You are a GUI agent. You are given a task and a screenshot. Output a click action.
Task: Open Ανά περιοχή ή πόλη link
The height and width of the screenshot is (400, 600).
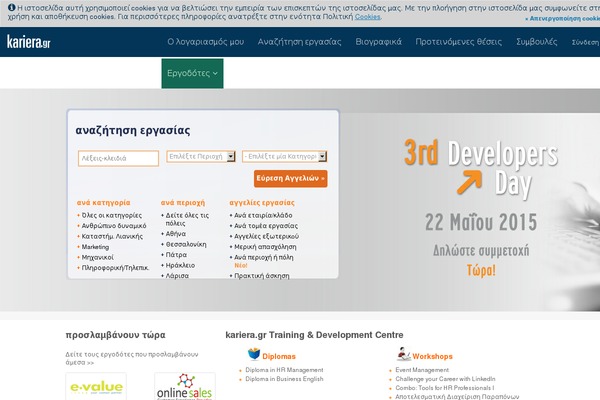[x=264, y=257]
